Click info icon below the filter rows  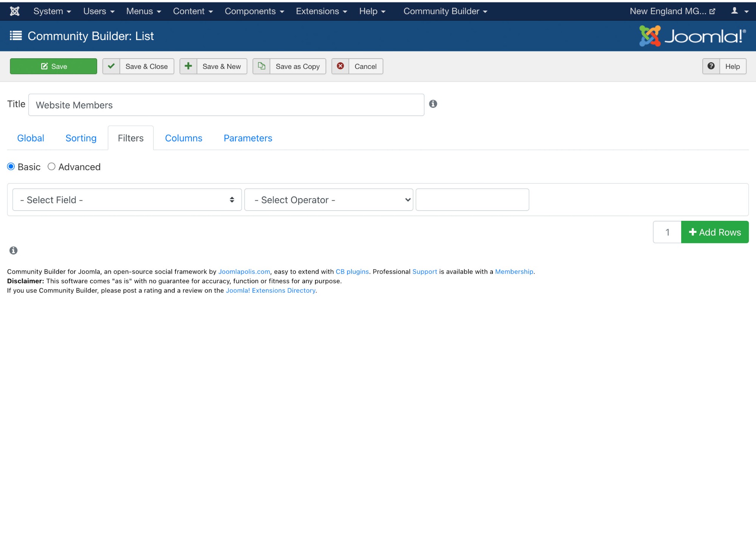click(14, 250)
